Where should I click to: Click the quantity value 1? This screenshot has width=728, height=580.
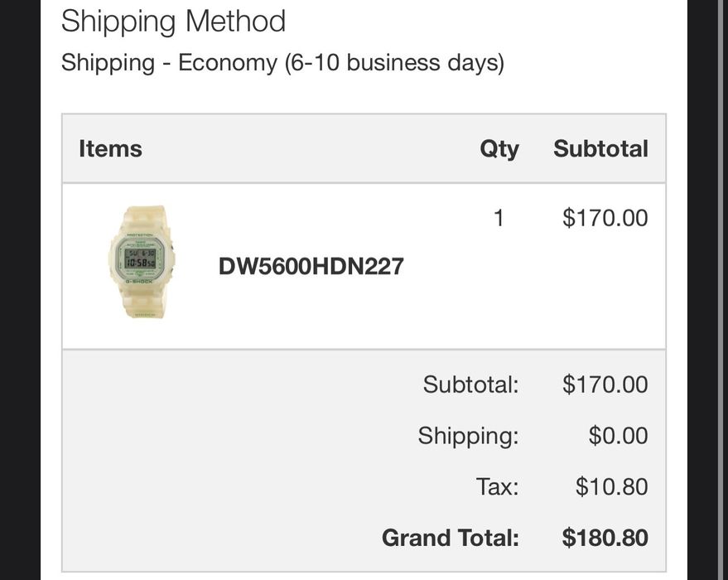499,217
